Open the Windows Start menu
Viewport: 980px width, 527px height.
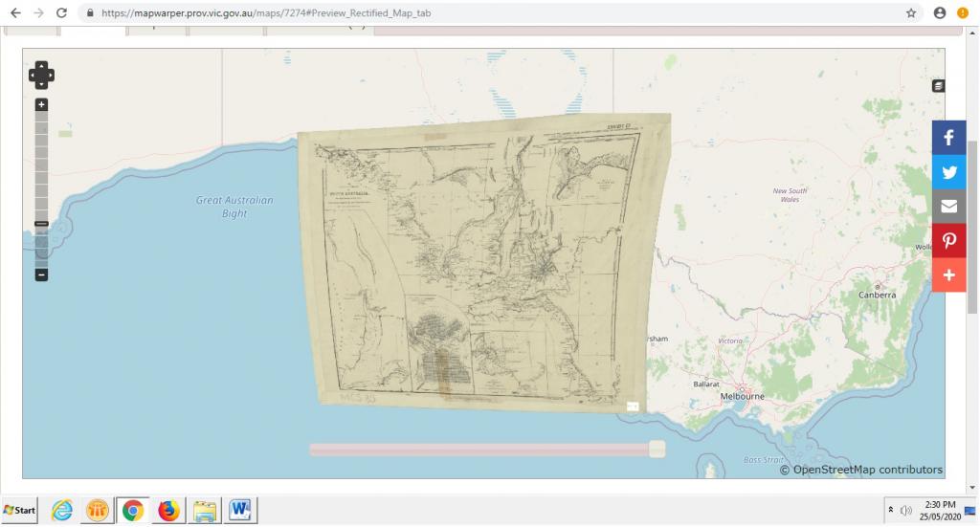pyautogui.click(x=19, y=510)
